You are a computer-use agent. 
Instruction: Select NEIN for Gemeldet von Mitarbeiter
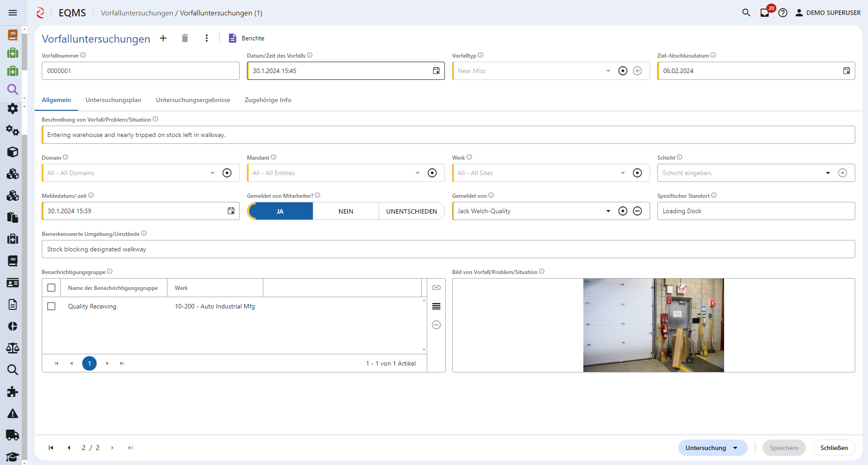click(346, 211)
